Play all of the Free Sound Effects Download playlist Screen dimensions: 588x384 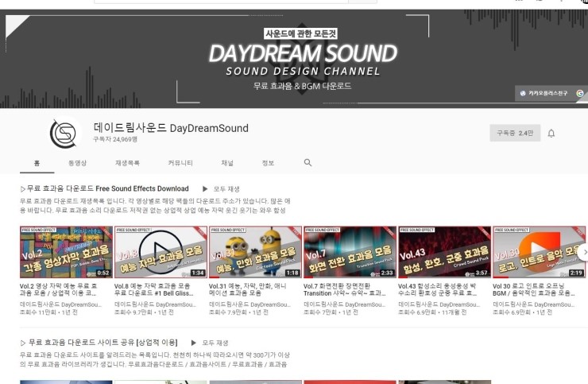point(221,188)
